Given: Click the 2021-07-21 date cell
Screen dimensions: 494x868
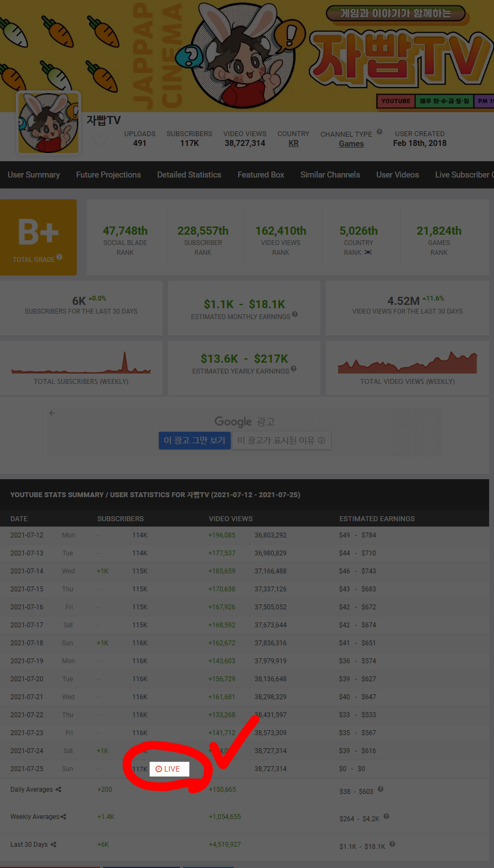Looking at the screenshot, I should pyautogui.click(x=27, y=697).
